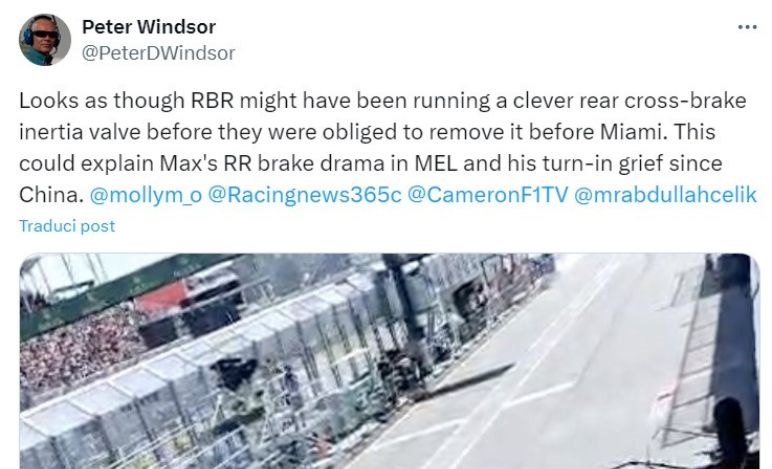This screenshot has height=469, width=772.
Task: Visit the @PeterDWindsor handle
Action: tap(158, 53)
